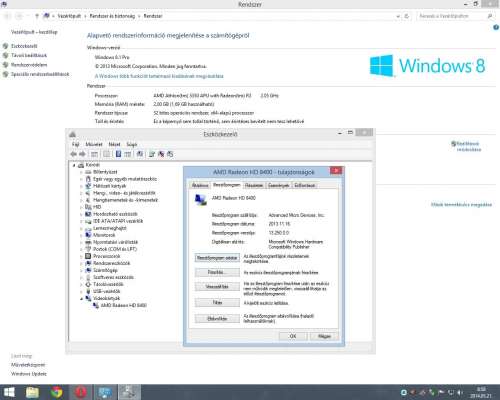Open the Windows Update link

(x=29, y=374)
